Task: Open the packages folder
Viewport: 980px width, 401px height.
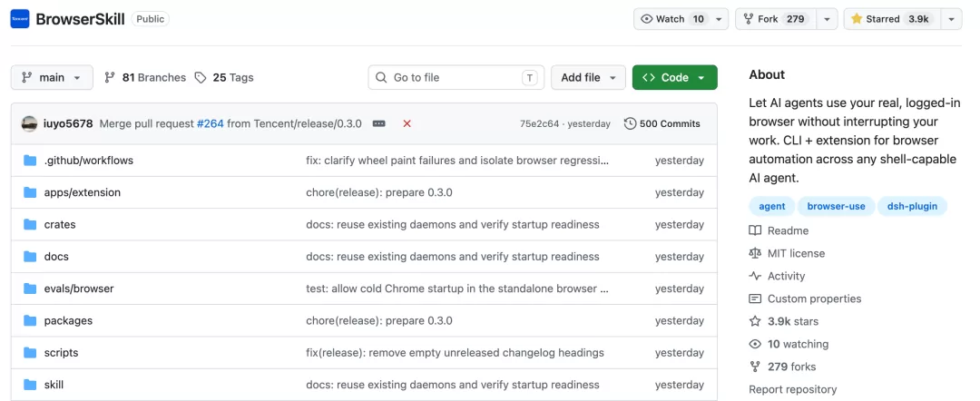Action: point(68,320)
